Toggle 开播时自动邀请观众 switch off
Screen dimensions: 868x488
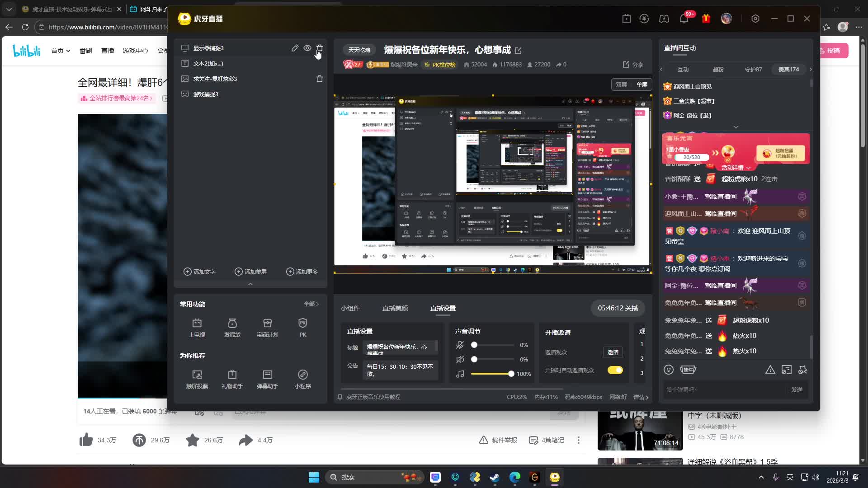[615, 370]
